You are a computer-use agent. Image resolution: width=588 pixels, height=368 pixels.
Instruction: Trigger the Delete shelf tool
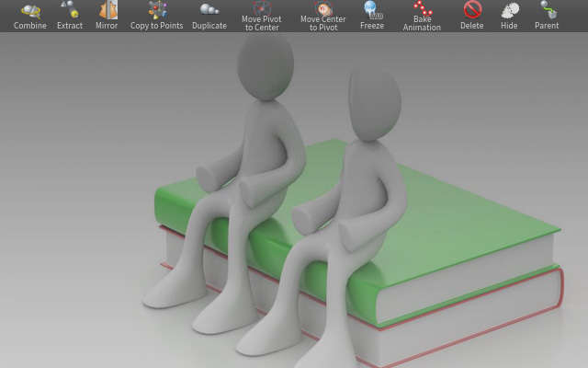[471, 16]
